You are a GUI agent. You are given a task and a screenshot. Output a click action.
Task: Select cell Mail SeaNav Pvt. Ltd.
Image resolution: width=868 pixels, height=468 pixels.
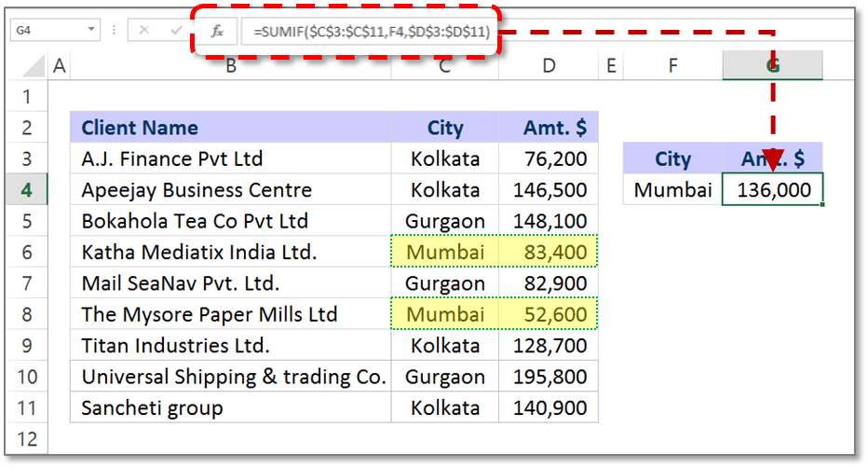[x=230, y=283]
